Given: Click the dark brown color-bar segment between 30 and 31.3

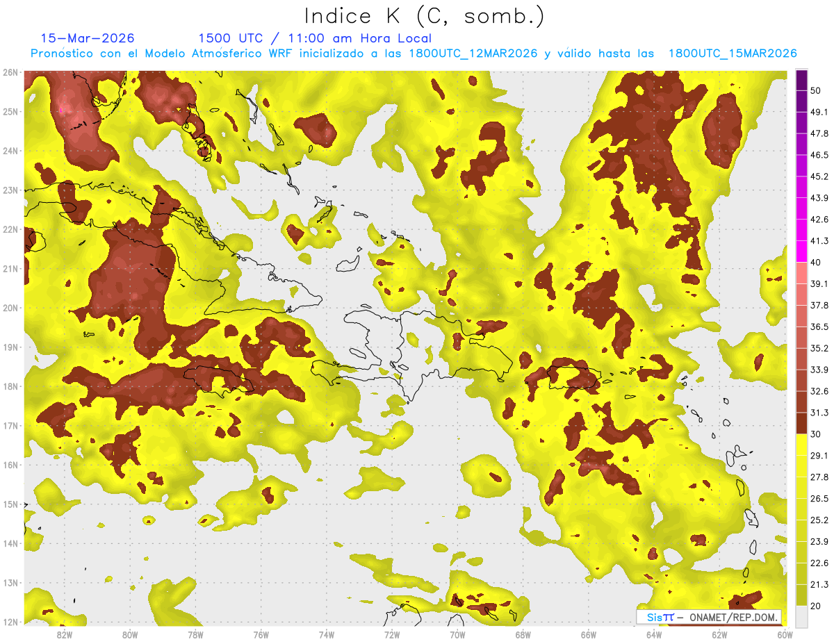Looking at the screenshot, I should (x=801, y=424).
